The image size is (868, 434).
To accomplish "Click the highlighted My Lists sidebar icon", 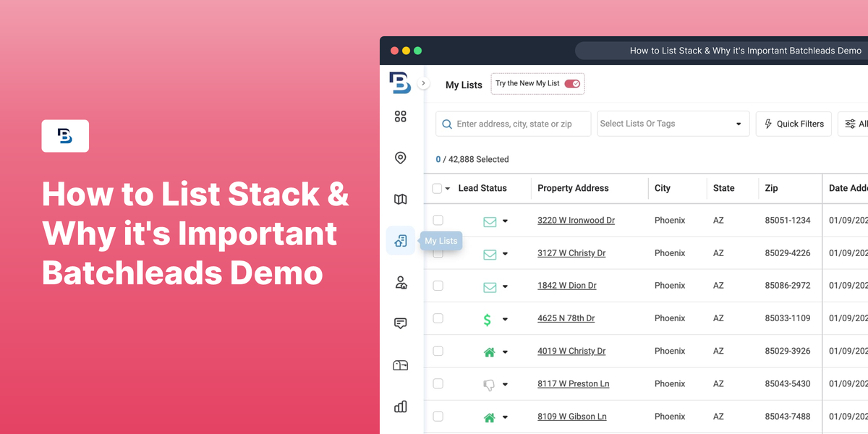I will [401, 241].
